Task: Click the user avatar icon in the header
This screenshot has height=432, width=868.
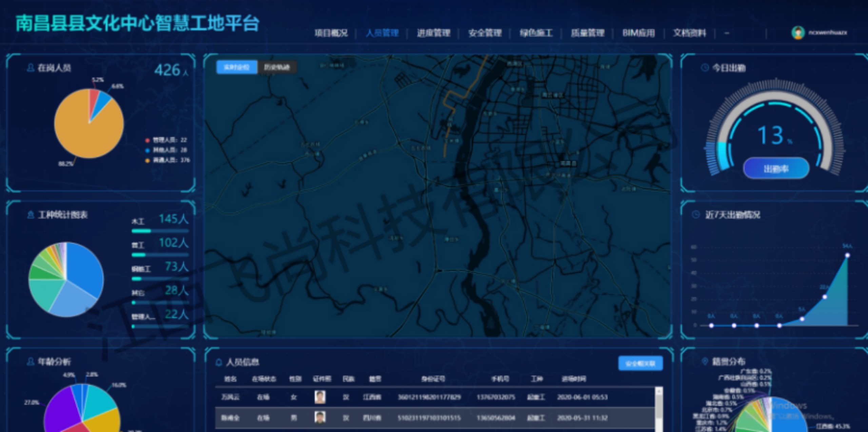Action: point(798,33)
